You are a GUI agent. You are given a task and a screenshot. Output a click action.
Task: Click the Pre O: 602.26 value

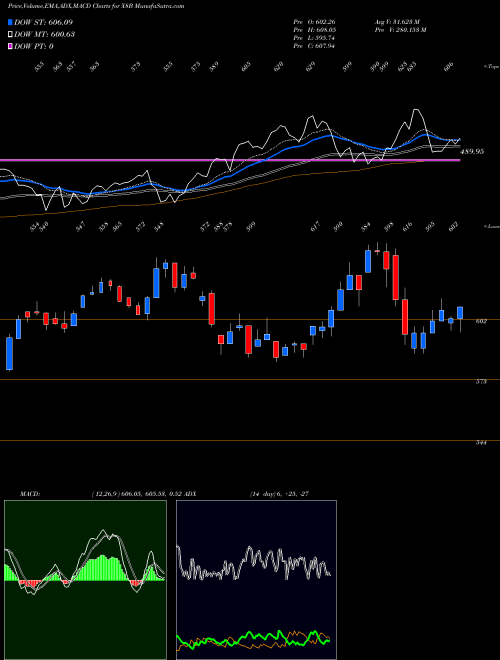pyautogui.click(x=314, y=22)
